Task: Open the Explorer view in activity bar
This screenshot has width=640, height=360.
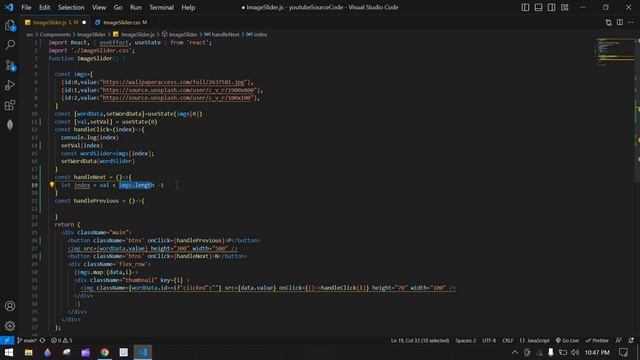Action: [x=10, y=25]
